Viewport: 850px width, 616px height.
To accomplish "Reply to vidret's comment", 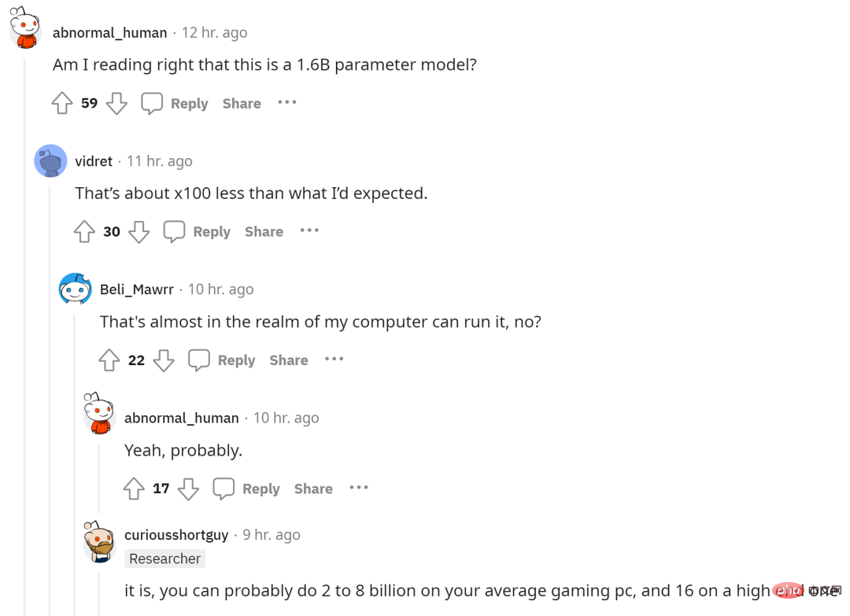I will 197,231.
